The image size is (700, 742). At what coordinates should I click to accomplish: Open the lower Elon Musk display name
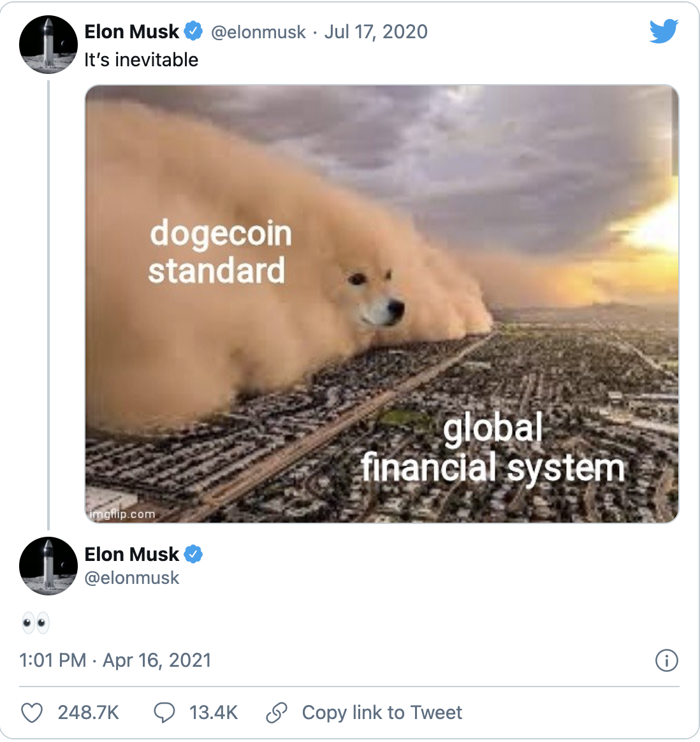131,554
